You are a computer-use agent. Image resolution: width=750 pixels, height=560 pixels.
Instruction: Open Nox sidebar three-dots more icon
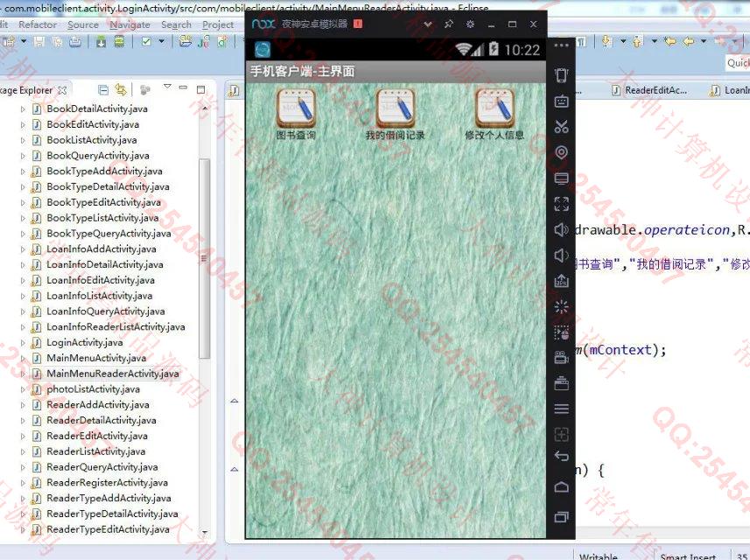562,45
